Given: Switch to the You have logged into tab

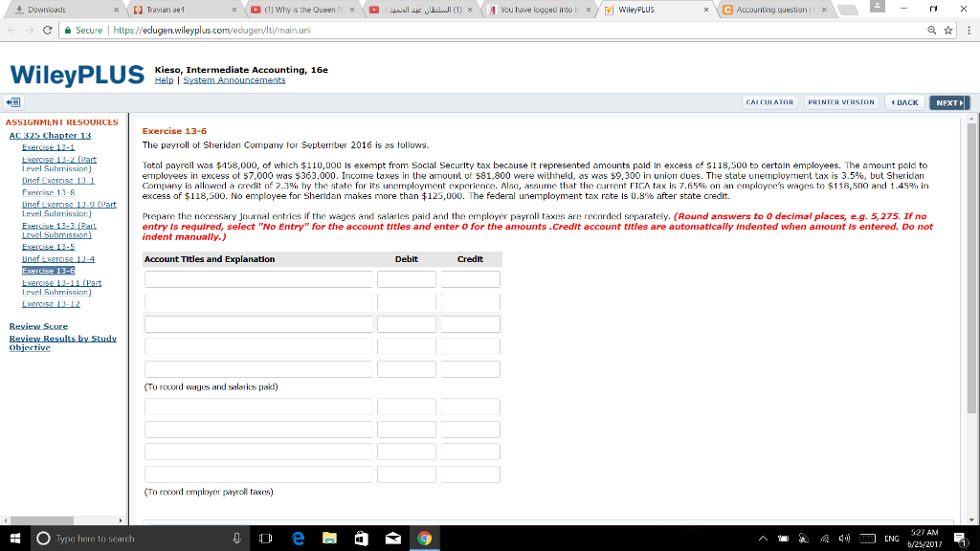Looking at the screenshot, I should click(539, 10).
